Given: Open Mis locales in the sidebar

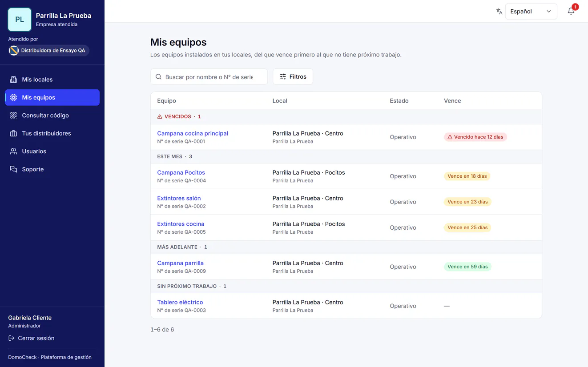Looking at the screenshot, I should coord(52,80).
